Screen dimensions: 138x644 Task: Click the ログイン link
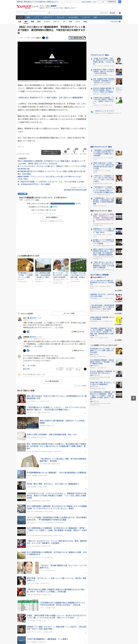[x=42, y=8]
